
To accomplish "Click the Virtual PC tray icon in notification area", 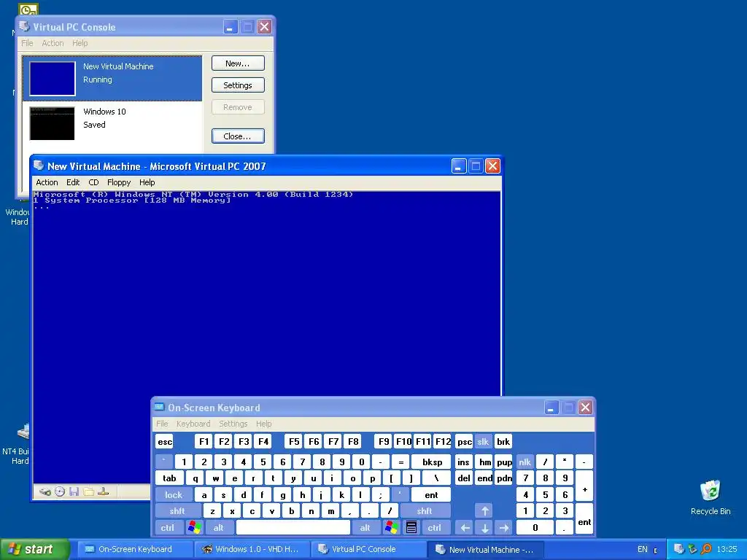I will coord(679,549).
